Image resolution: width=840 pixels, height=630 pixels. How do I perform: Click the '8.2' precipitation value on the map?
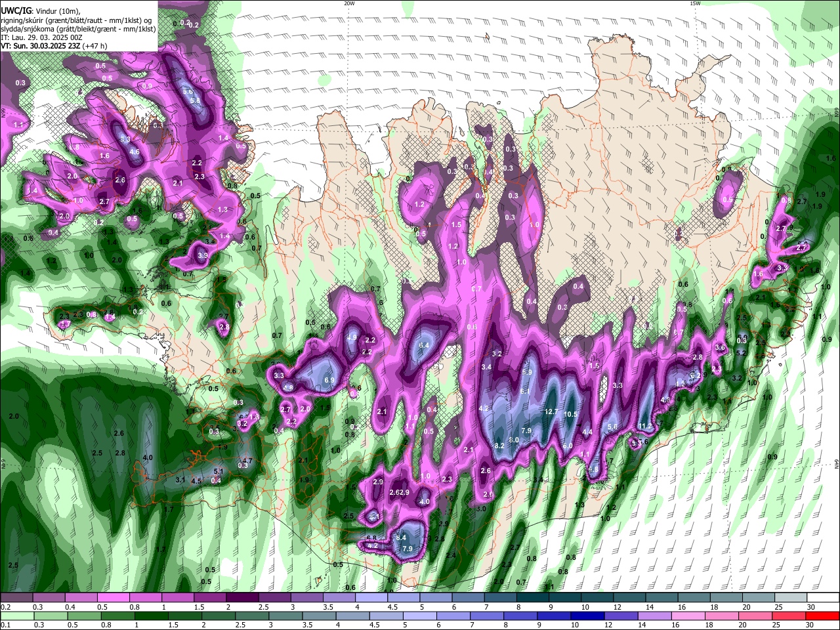point(499,446)
